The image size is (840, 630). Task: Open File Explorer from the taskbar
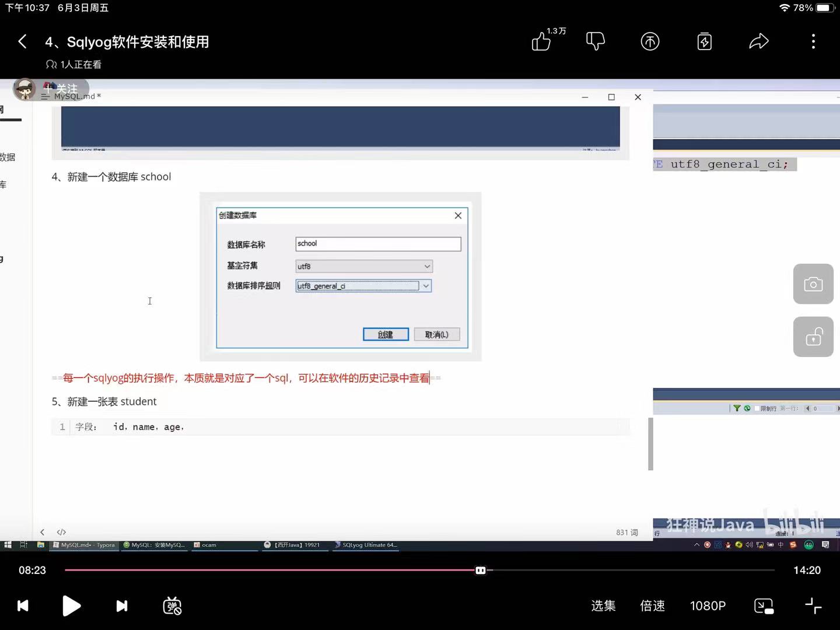pos(41,545)
